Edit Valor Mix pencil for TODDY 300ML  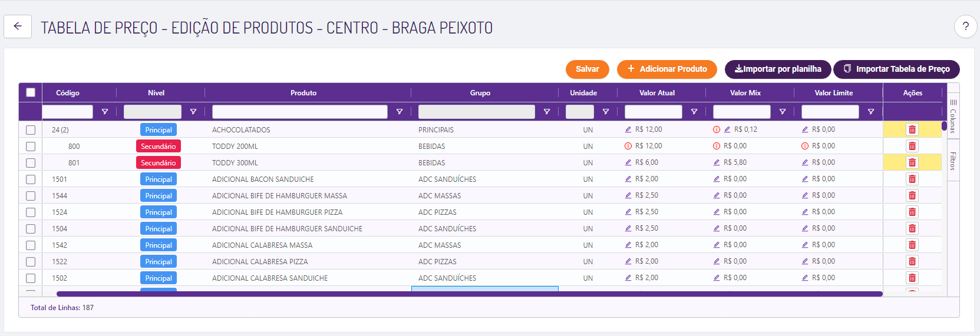pos(717,162)
